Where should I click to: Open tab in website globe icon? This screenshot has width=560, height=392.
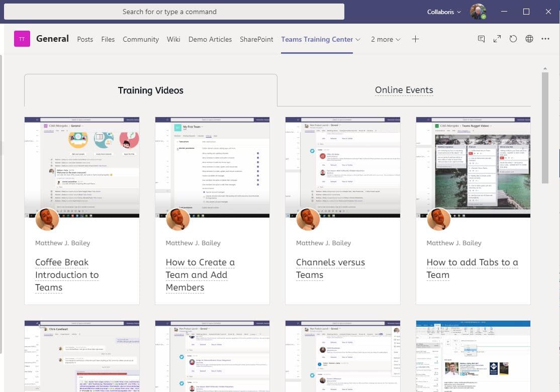pyautogui.click(x=529, y=39)
